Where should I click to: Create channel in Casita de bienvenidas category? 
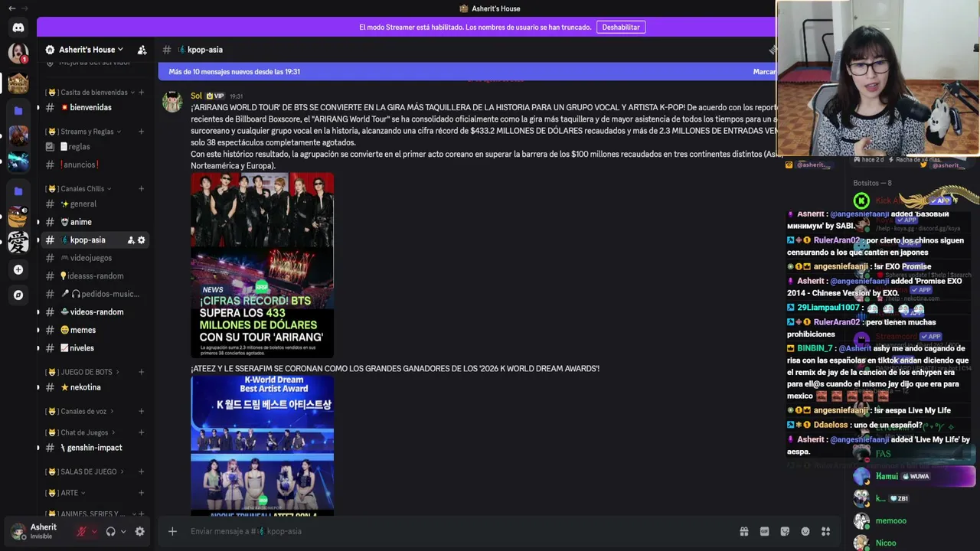point(141,93)
